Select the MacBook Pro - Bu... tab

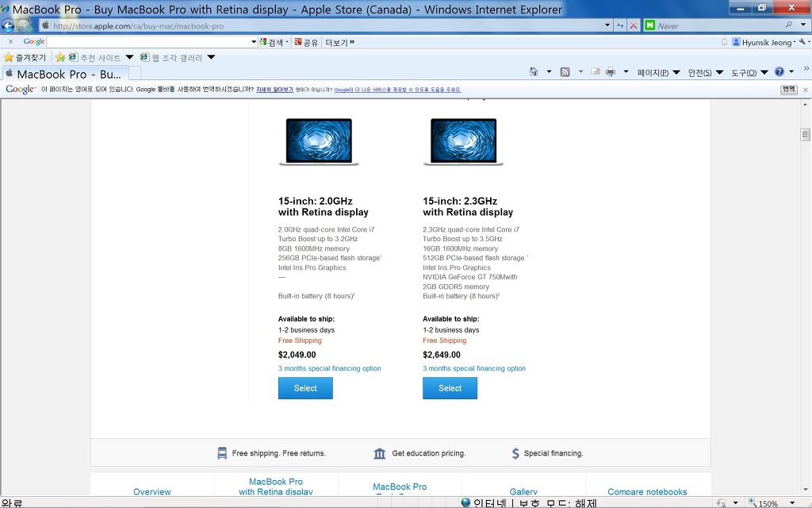[x=64, y=74]
